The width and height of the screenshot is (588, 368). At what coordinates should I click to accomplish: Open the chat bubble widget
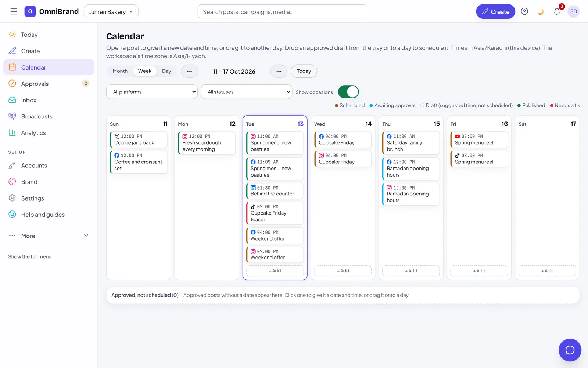[570, 350]
